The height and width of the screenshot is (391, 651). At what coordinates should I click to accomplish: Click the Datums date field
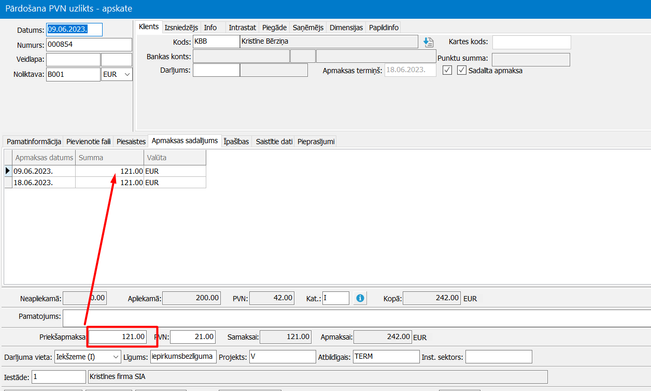coord(74,29)
